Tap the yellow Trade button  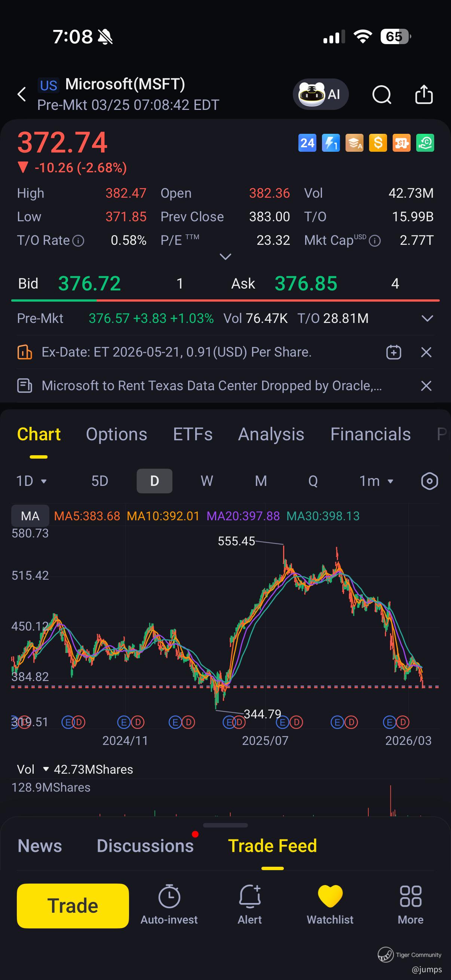tap(73, 906)
